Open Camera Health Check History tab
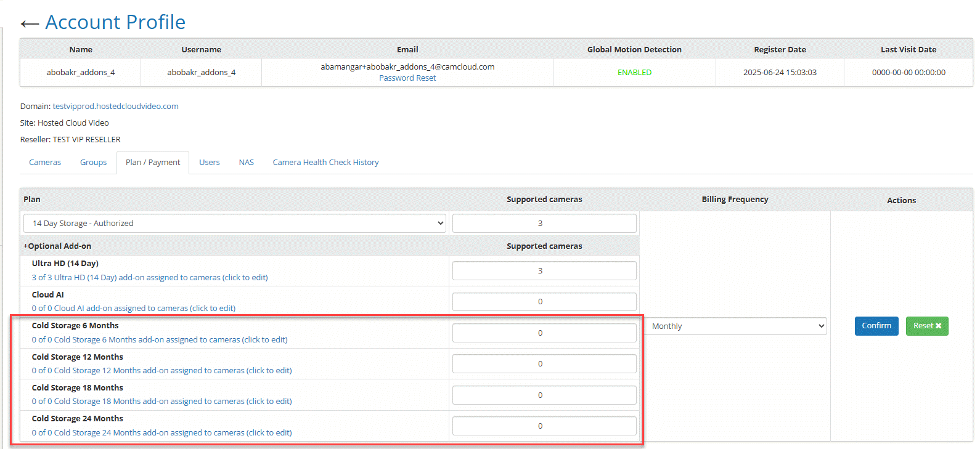The width and height of the screenshot is (980, 449). 326,163
